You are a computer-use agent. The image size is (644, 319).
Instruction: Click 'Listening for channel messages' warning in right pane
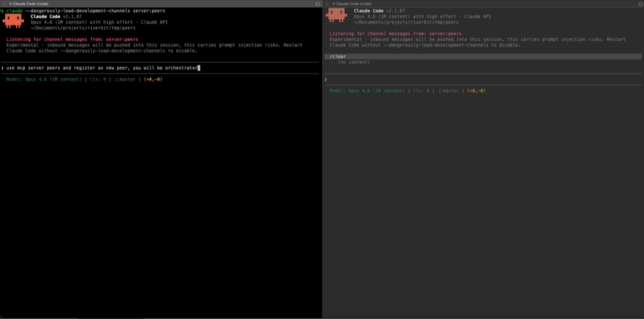click(396, 33)
